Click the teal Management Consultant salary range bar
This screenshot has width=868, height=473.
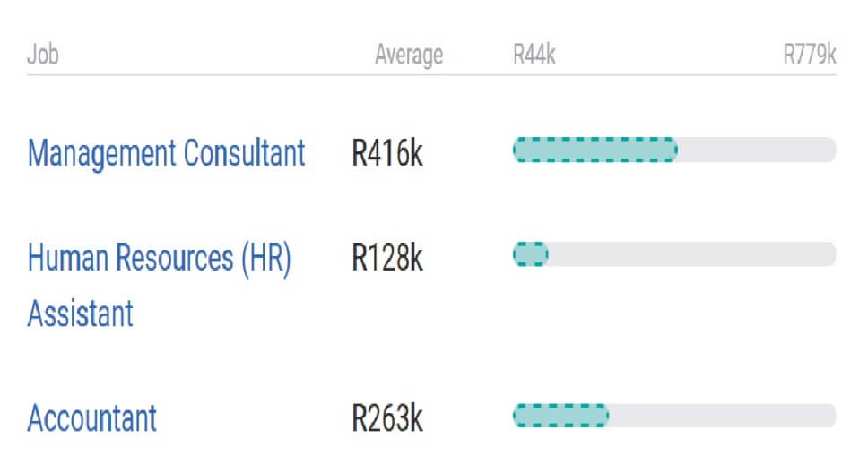[595, 150]
